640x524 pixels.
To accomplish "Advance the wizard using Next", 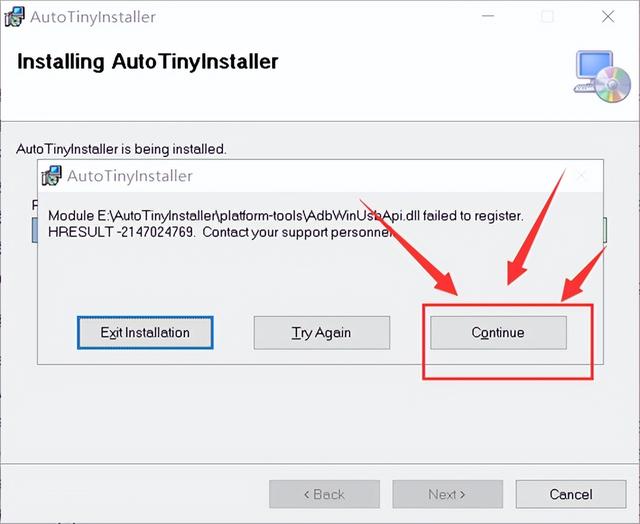I will (x=446, y=494).
